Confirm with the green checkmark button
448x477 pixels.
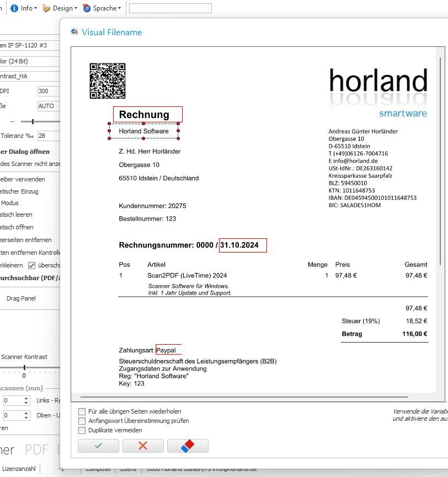coord(98,446)
